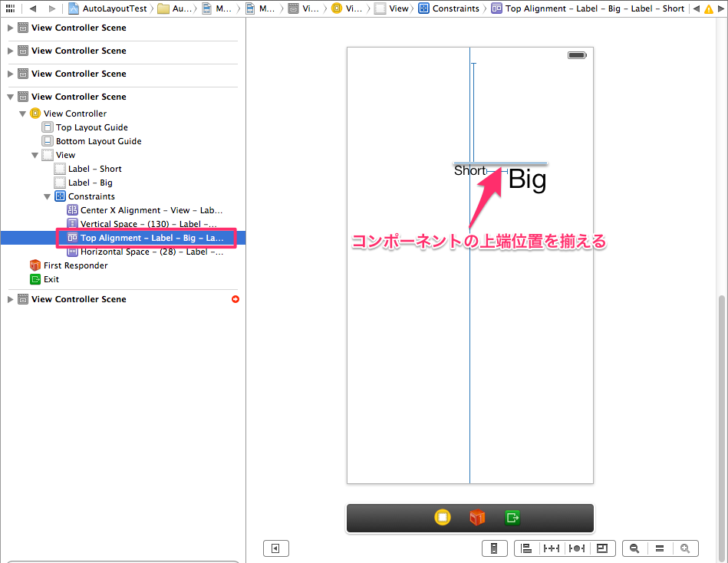Click the blue Constraints grid icon

(x=60, y=196)
